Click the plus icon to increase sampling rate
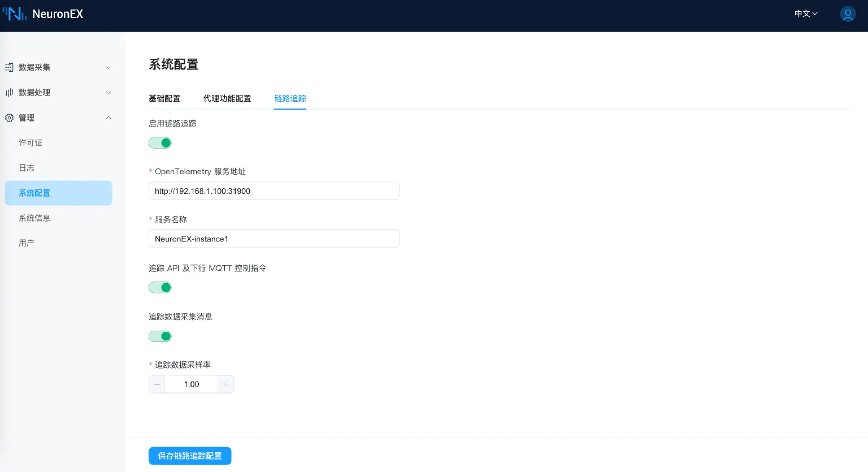The image size is (868, 472). pos(225,384)
